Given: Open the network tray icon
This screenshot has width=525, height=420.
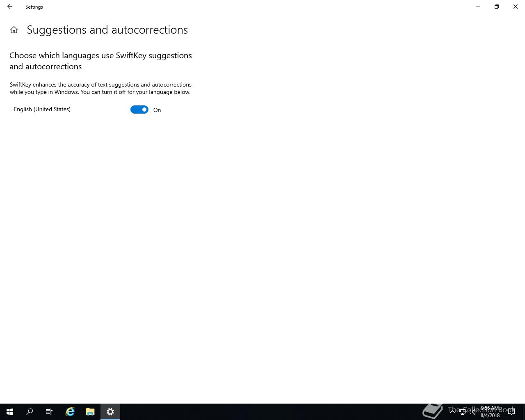Looking at the screenshot, I should coord(462,412).
